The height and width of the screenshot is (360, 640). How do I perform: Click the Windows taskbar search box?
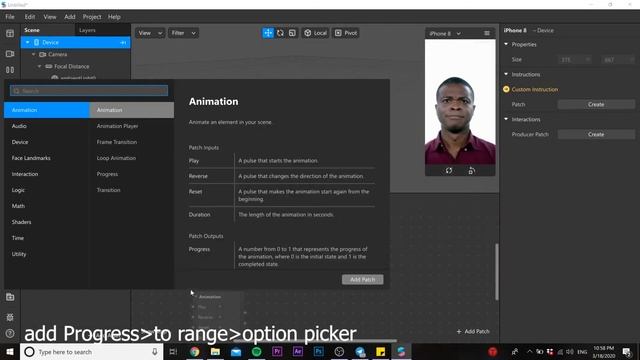click(x=92, y=351)
